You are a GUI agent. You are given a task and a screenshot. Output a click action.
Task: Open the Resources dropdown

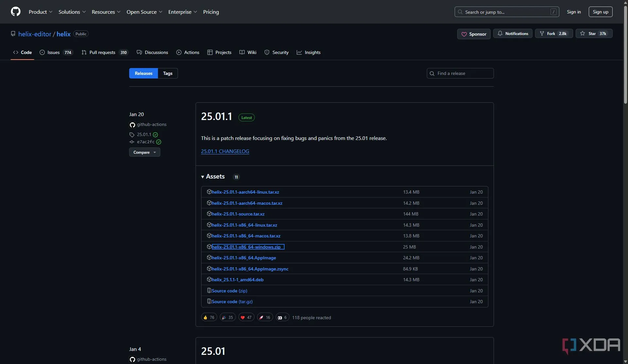pos(106,12)
